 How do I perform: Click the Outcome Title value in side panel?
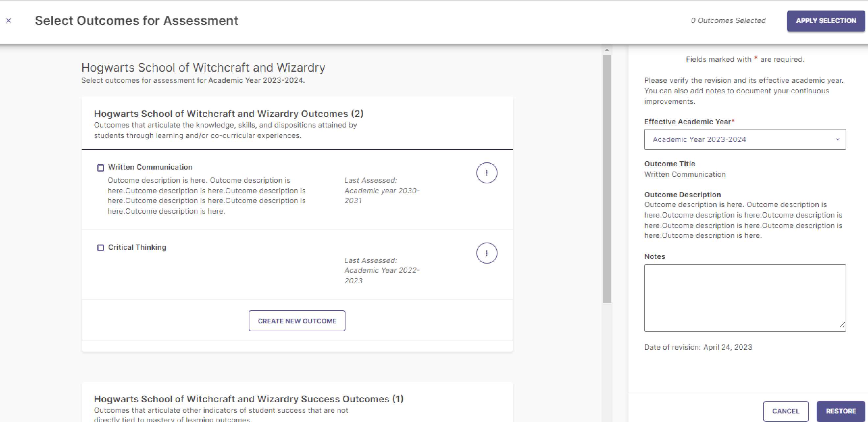coord(685,174)
